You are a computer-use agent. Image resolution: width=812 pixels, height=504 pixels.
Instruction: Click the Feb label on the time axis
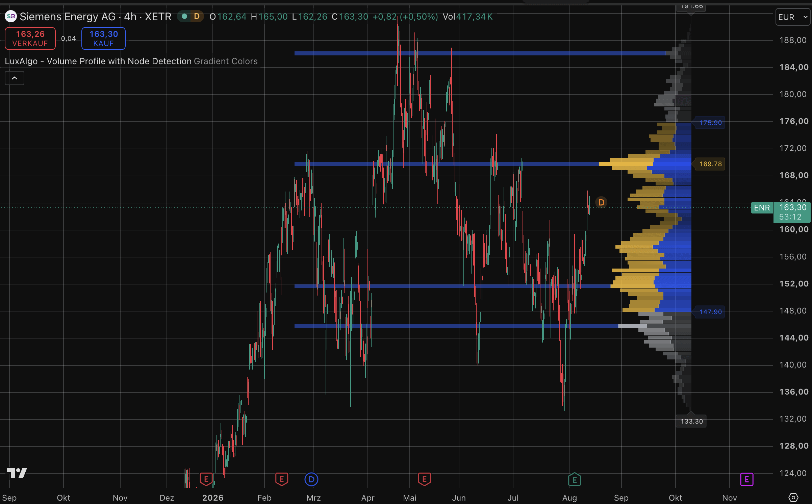[264, 498]
